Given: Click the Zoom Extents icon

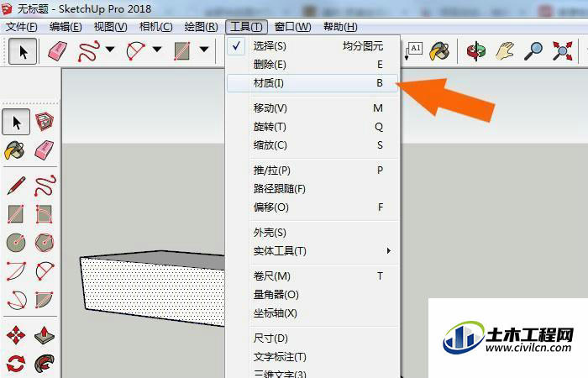Looking at the screenshot, I should [x=562, y=51].
